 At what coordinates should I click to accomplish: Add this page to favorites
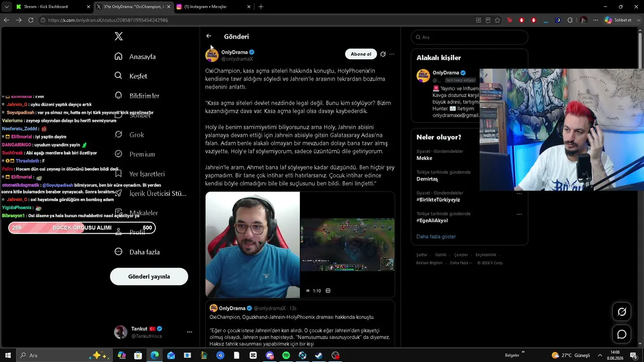[498, 20]
